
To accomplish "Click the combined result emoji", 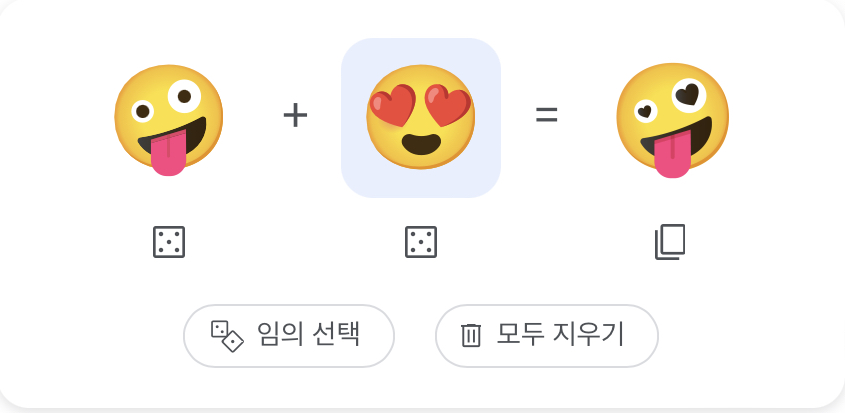I will [673, 120].
